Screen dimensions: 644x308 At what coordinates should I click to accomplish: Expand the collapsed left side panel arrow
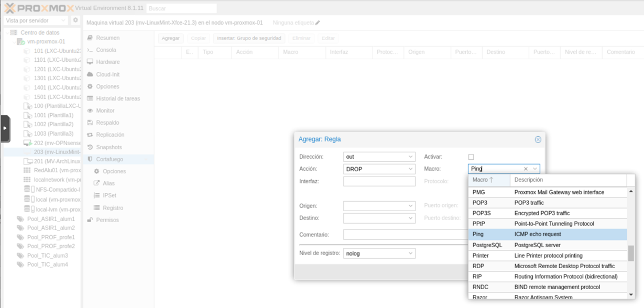click(5, 128)
